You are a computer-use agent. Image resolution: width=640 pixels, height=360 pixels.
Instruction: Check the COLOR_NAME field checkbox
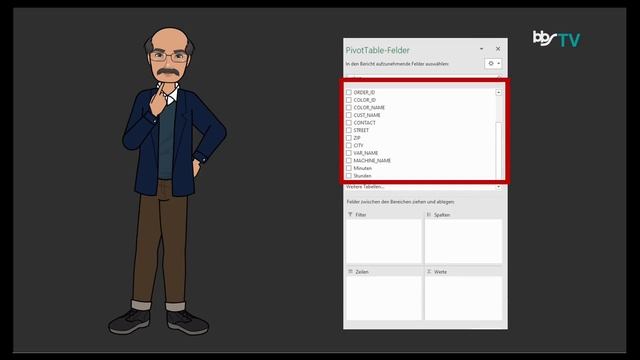[x=349, y=107]
